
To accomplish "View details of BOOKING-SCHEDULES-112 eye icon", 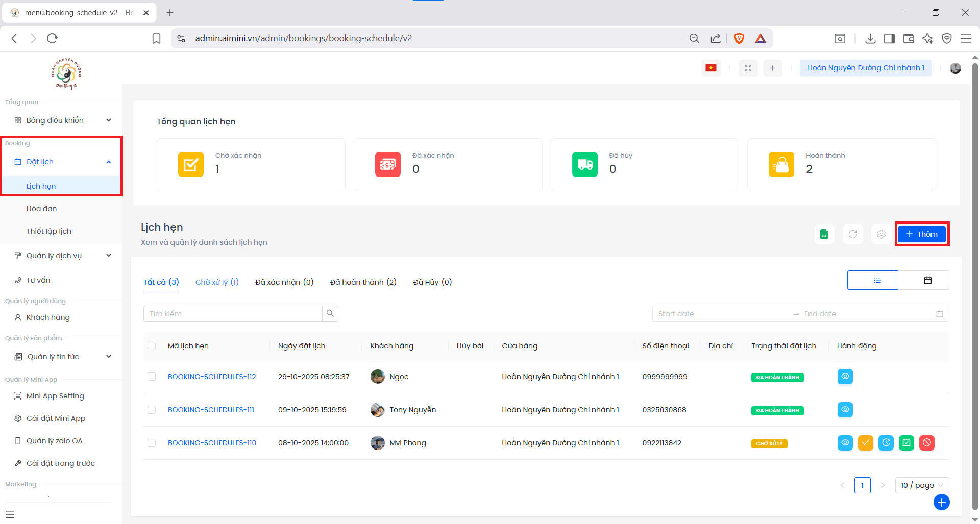I will pyautogui.click(x=845, y=377).
